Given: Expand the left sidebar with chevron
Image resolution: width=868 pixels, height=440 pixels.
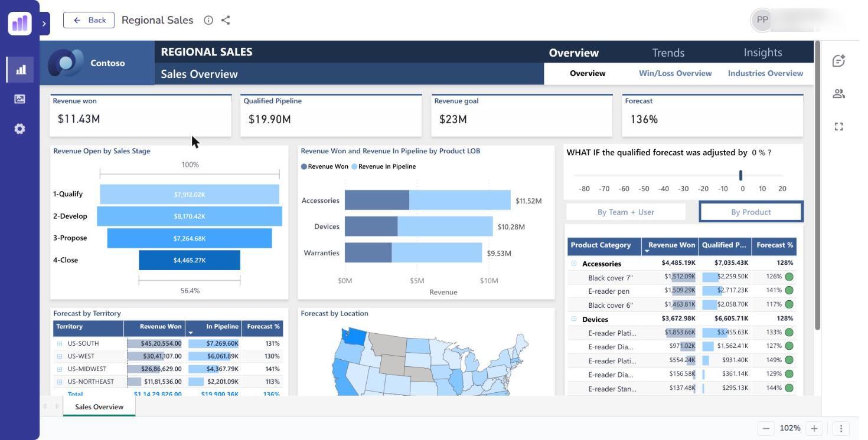Looking at the screenshot, I should click(x=44, y=24).
